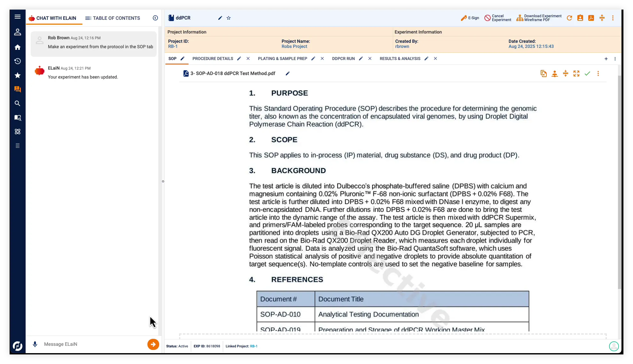This screenshot has width=633, height=364.
Task: Click the panel resize handle between chat and document
Action: pos(163,181)
